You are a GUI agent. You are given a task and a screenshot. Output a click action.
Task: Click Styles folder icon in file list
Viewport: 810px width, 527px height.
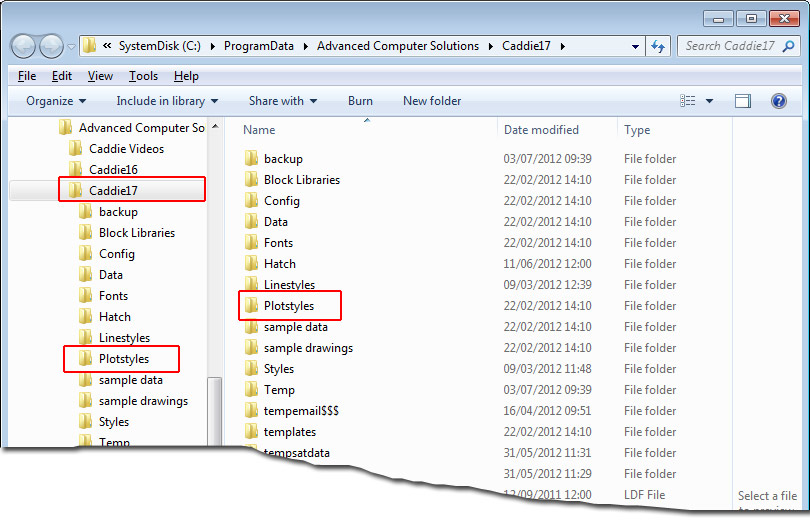252,368
